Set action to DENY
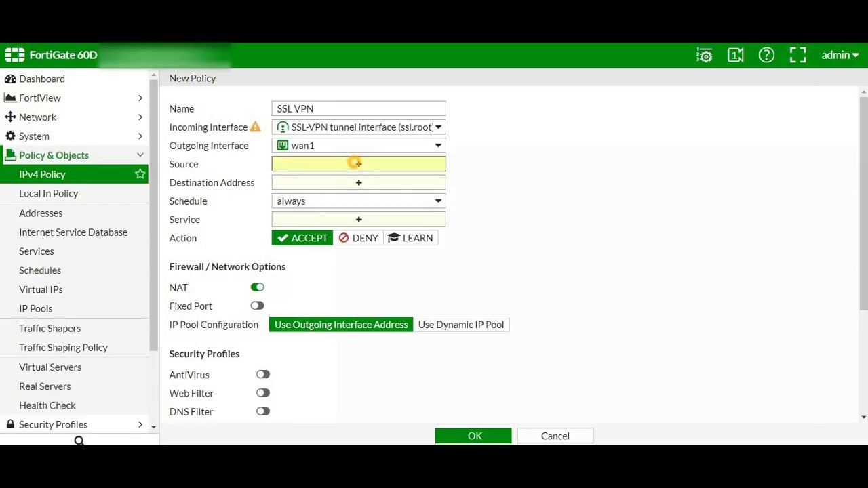 pos(358,238)
